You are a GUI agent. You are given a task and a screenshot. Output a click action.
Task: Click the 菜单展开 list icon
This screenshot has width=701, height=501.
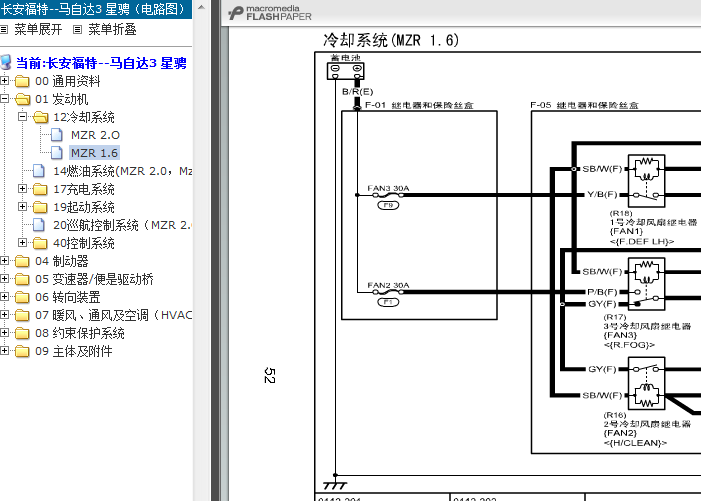tap(4, 29)
